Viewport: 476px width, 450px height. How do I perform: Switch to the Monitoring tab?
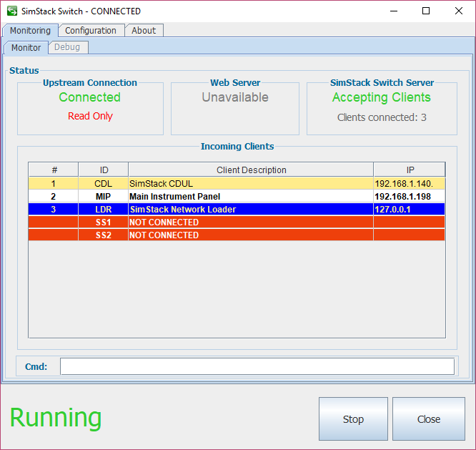[x=30, y=30]
